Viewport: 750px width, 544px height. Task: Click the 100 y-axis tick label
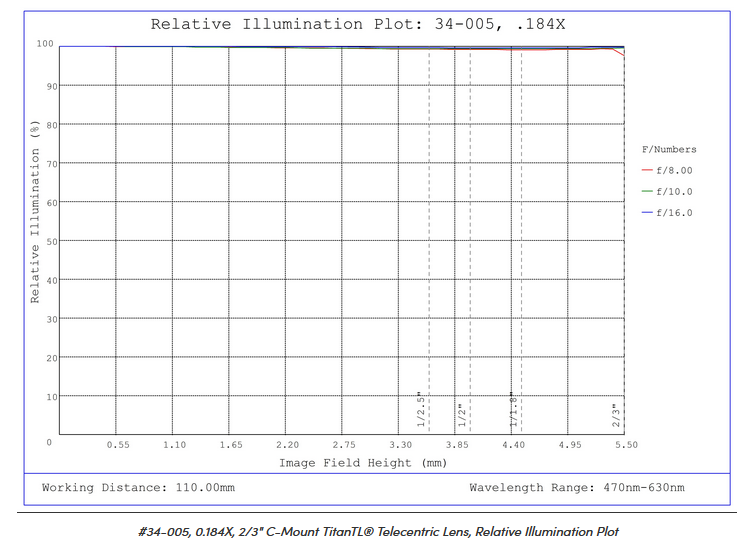pyautogui.click(x=44, y=44)
